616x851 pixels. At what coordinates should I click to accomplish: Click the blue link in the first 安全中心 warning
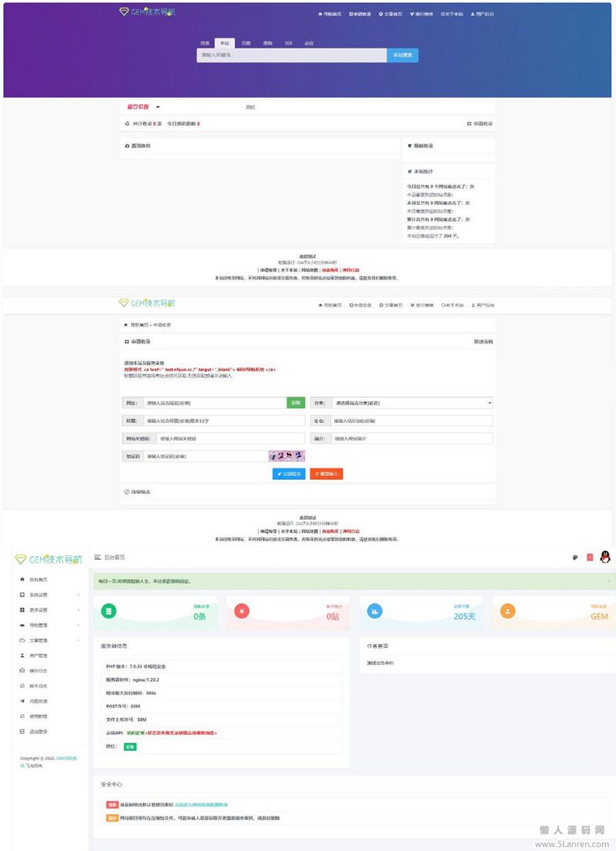click(x=201, y=805)
